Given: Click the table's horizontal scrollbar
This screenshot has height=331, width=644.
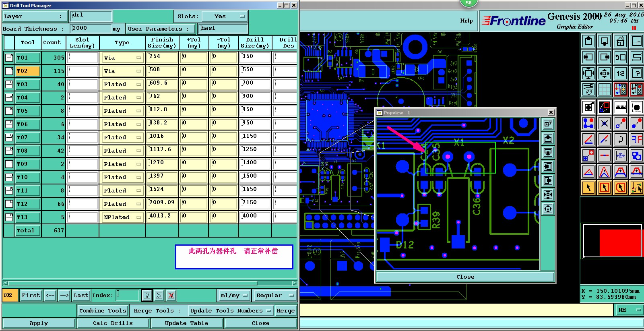Looking at the screenshot, I should [150, 283].
